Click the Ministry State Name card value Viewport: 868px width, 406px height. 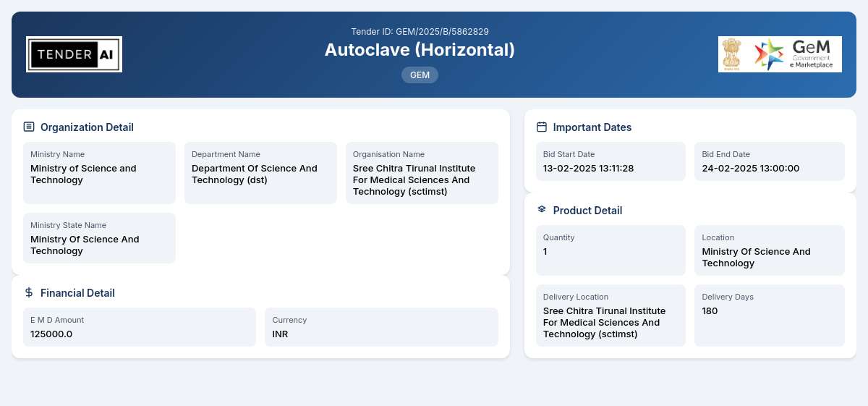[x=85, y=245]
